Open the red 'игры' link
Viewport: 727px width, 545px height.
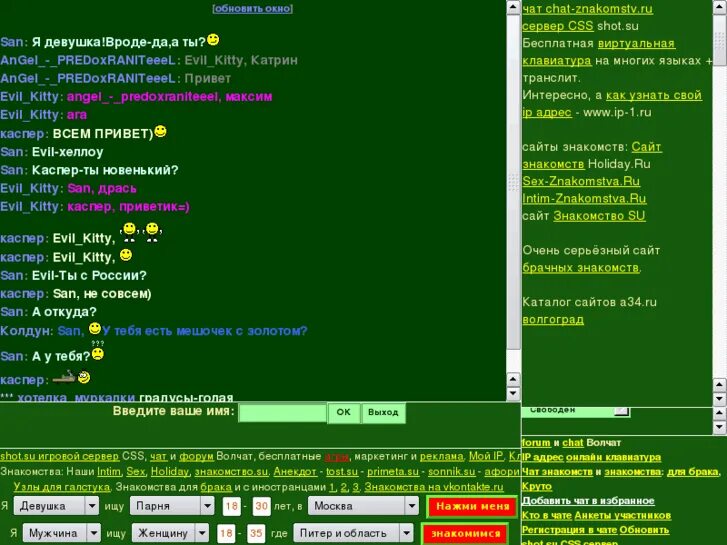(x=337, y=456)
